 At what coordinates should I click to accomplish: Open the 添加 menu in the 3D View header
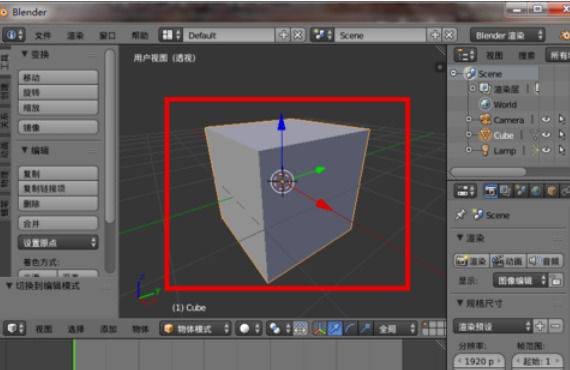click(x=108, y=329)
